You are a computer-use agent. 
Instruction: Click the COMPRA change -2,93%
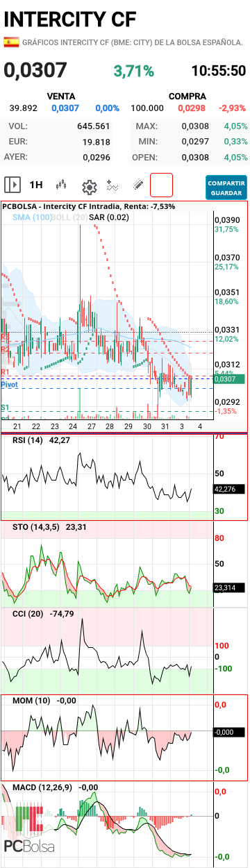click(233, 108)
